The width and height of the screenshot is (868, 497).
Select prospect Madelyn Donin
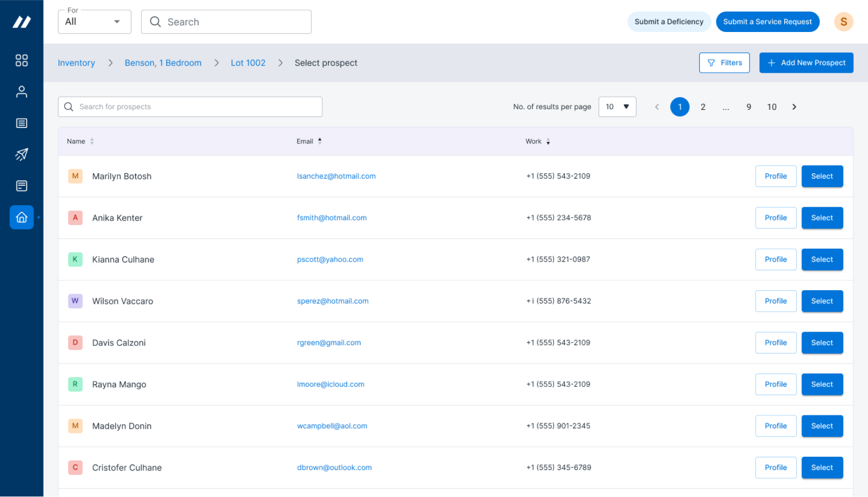(x=822, y=426)
